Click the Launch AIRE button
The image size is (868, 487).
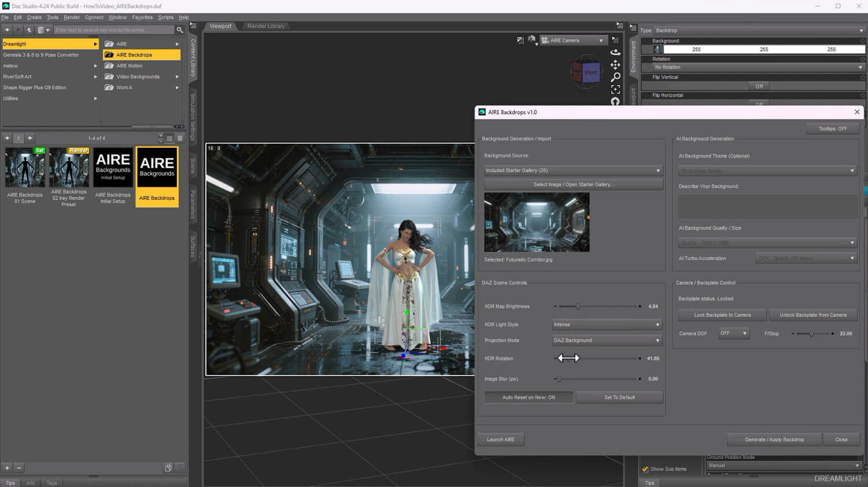501,440
